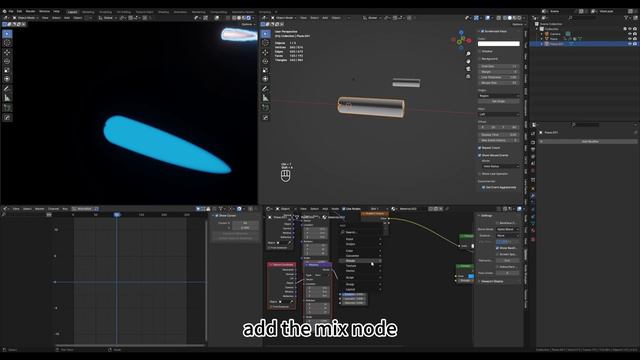The height and width of the screenshot is (360, 640).
Task: Switch perspective/orthographic grid icon in the solid viewport
Action: pos(468,76)
